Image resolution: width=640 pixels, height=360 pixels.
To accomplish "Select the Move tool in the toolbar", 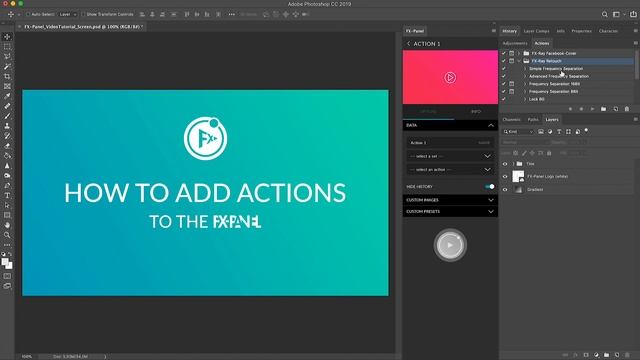I will [7, 37].
